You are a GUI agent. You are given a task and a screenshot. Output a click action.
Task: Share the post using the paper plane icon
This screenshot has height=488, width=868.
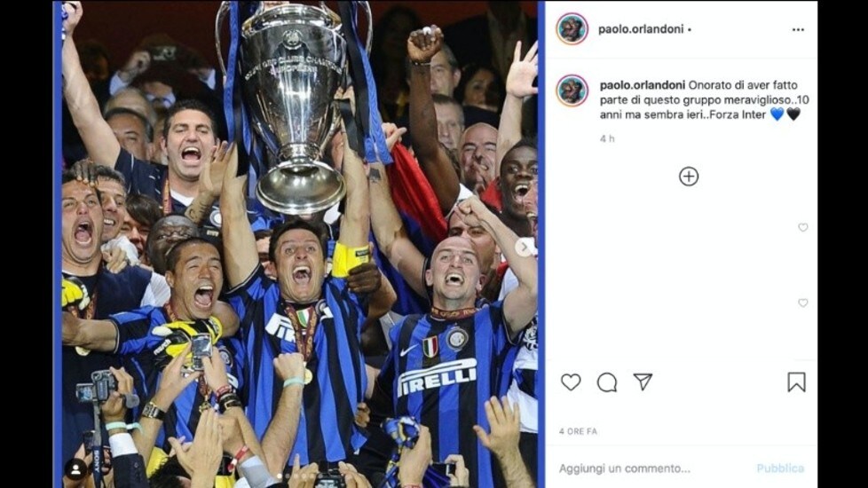[643, 382]
